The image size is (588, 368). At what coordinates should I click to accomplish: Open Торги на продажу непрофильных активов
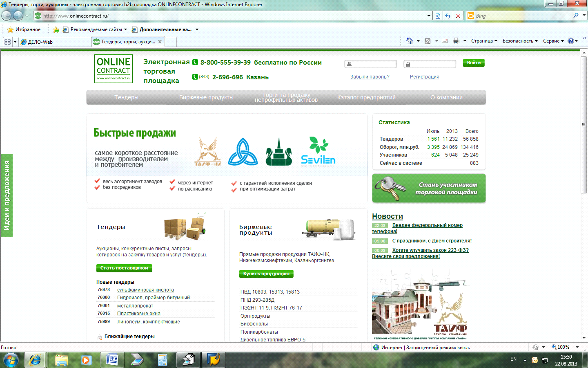[286, 97]
